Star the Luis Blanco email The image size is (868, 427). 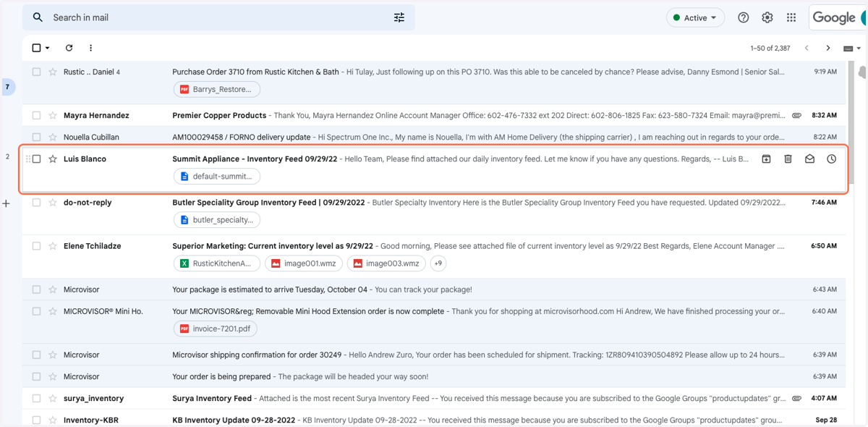coord(53,159)
